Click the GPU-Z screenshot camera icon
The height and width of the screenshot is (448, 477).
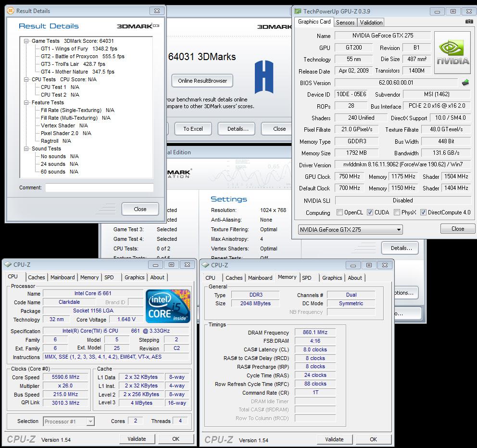click(x=469, y=22)
